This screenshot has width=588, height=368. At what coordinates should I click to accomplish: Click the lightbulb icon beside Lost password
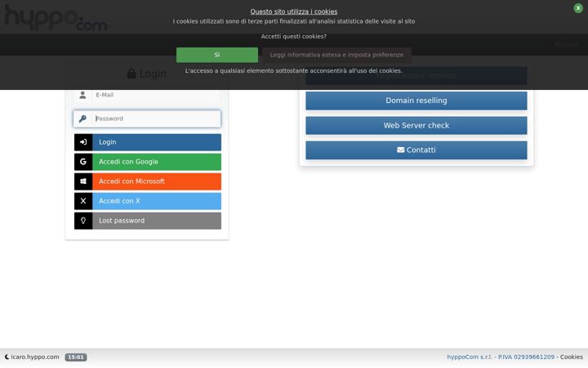83,221
